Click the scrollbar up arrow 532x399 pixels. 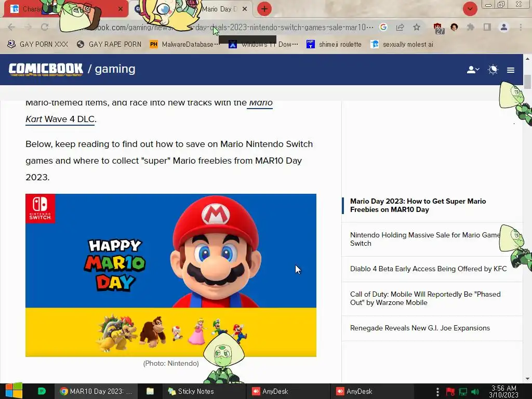[x=527, y=59]
